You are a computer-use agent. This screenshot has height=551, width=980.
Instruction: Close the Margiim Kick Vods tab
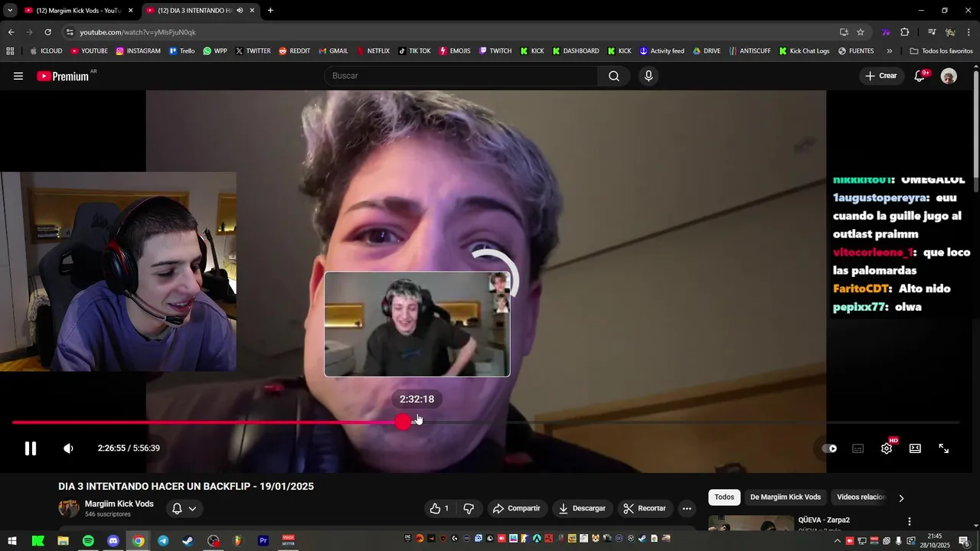point(130,11)
